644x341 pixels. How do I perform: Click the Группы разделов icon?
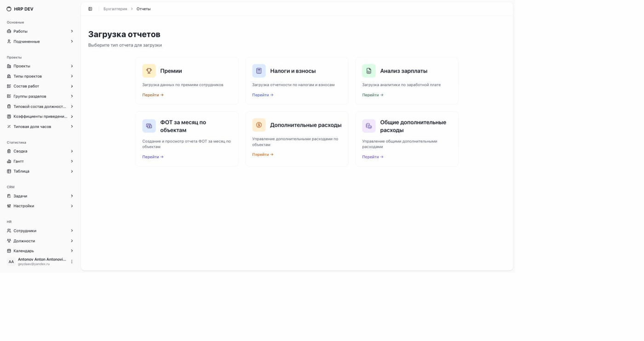coord(9,97)
